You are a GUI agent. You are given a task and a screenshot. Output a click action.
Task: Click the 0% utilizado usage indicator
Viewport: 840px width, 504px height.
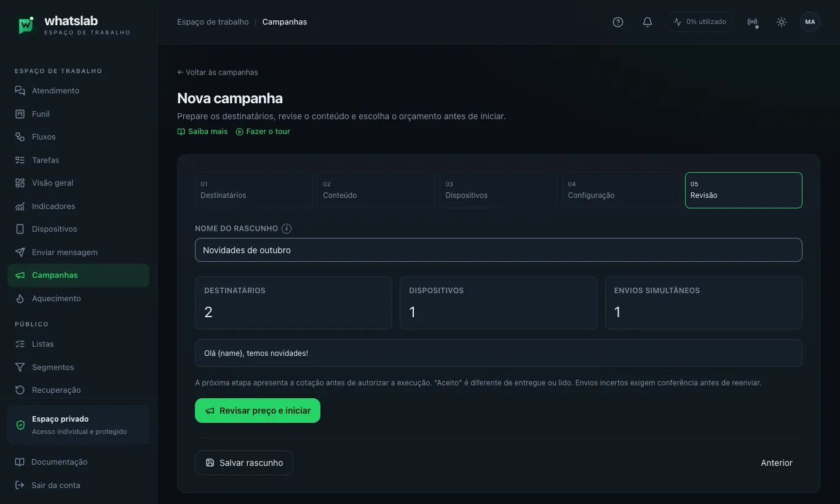pyautogui.click(x=700, y=22)
